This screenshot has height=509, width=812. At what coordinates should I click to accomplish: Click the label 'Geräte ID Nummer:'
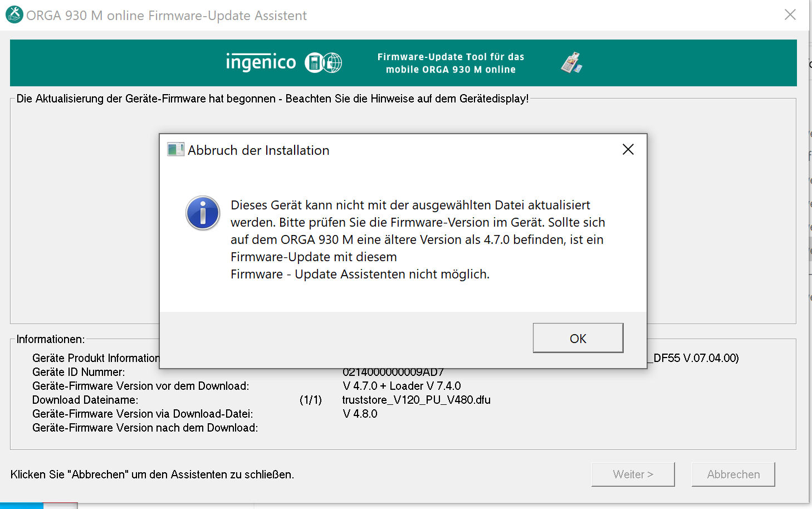click(79, 372)
